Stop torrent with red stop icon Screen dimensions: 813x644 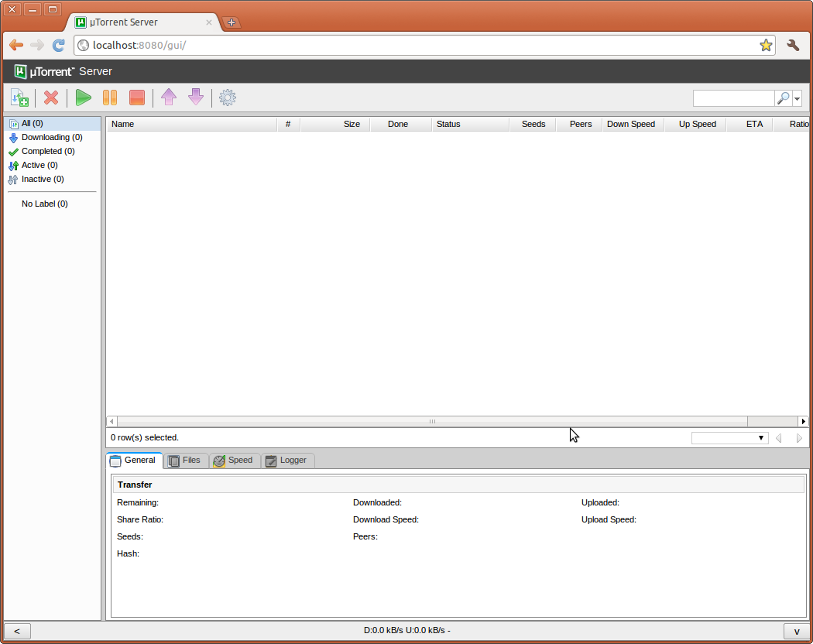137,98
